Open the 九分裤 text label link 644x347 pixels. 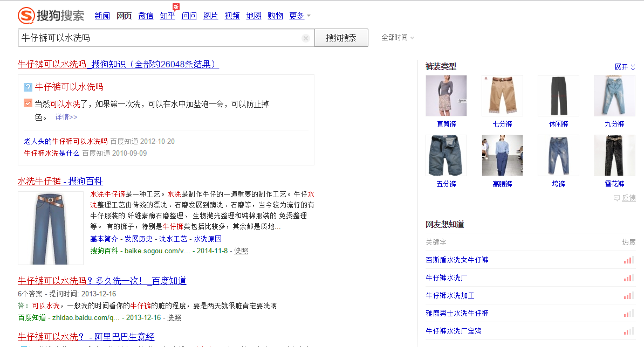point(614,124)
